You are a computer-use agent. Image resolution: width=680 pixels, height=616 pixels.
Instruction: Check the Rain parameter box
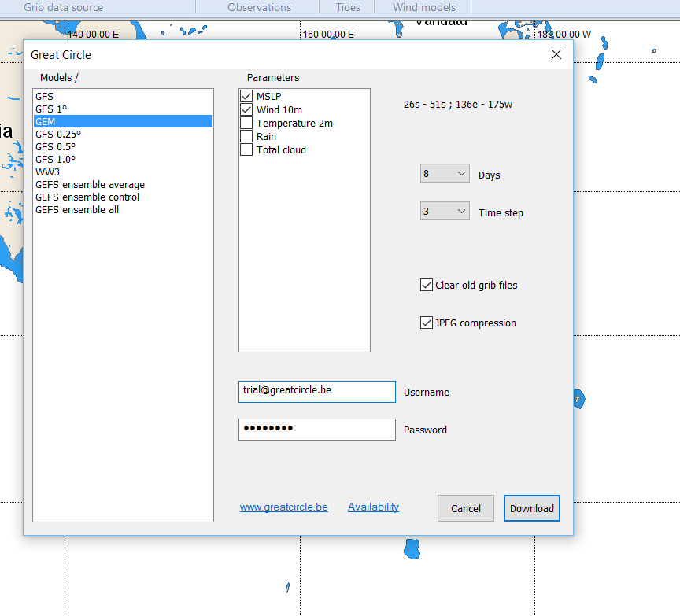[246, 137]
